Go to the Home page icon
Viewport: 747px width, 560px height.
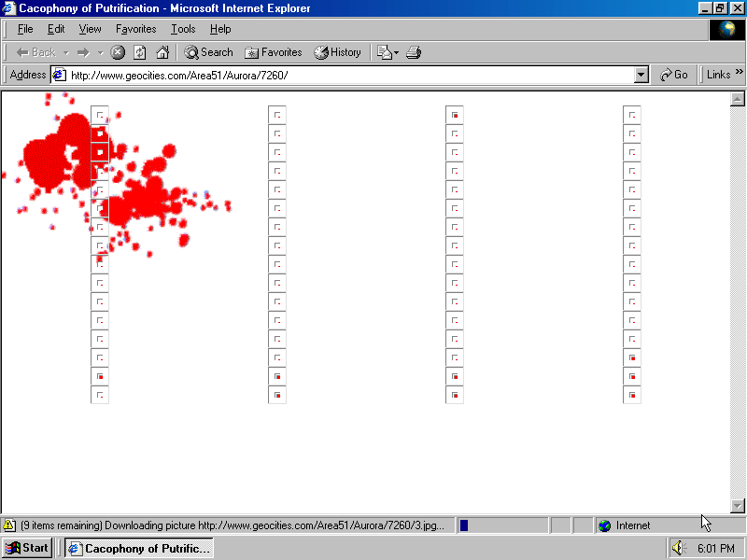[162, 52]
